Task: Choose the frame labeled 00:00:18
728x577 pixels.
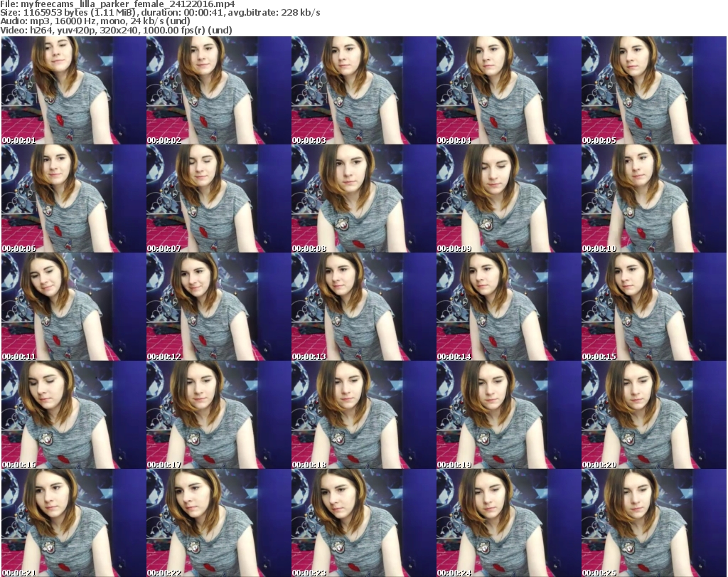Action: tap(363, 415)
